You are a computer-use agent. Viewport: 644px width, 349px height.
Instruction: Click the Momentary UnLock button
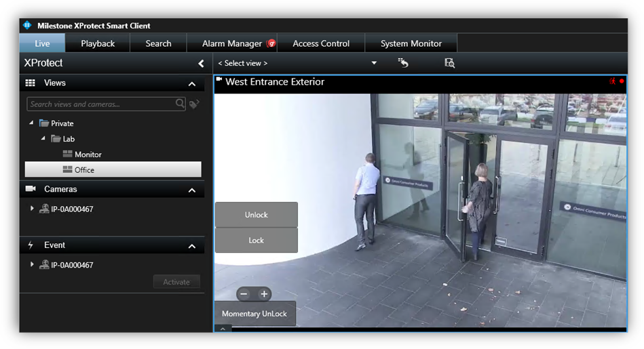click(x=254, y=314)
